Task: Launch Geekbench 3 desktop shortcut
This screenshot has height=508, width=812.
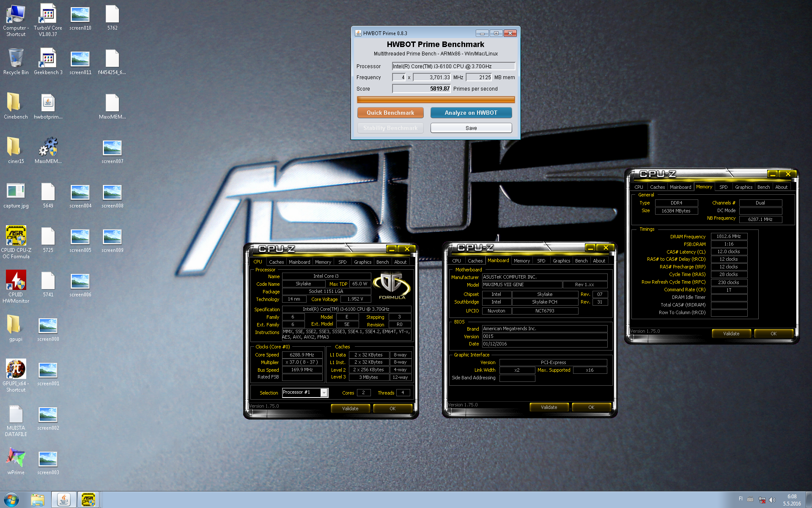Action: (48, 61)
